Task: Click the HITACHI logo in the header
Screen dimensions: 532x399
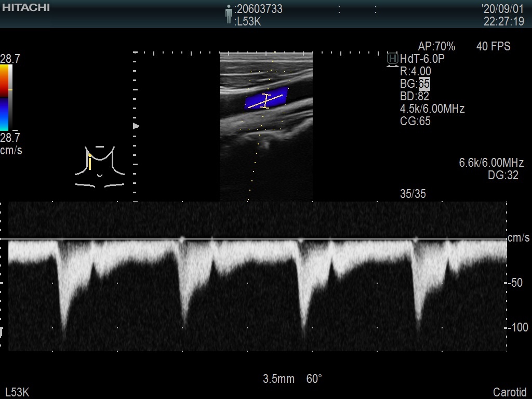Action: click(x=25, y=7)
